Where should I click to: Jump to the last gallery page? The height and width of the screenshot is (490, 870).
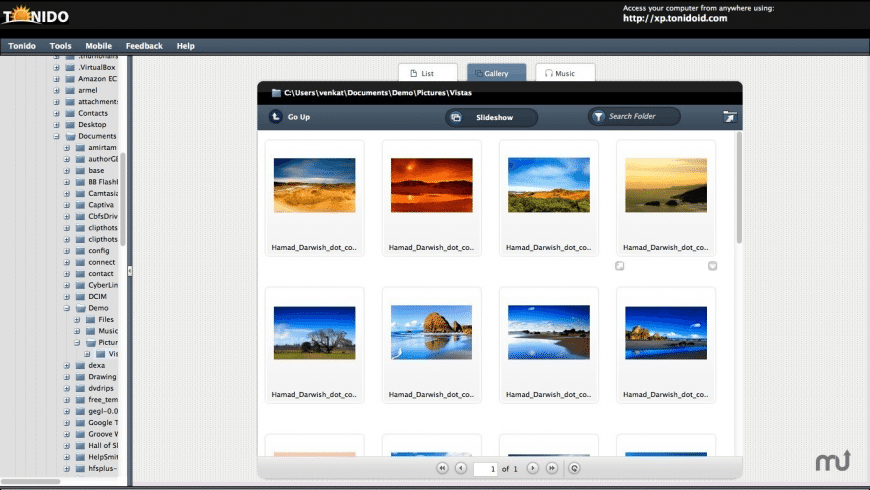click(552, 468)
